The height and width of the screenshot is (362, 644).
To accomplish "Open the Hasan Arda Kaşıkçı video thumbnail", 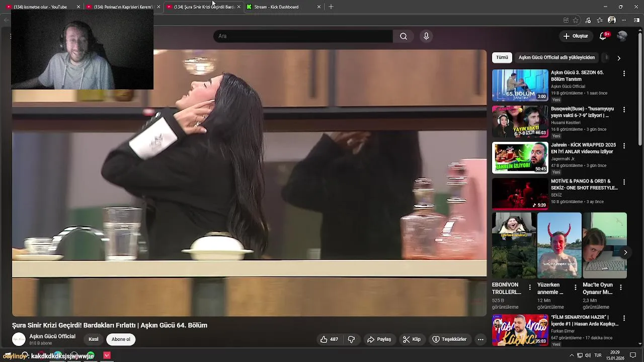I will (520, 330).
